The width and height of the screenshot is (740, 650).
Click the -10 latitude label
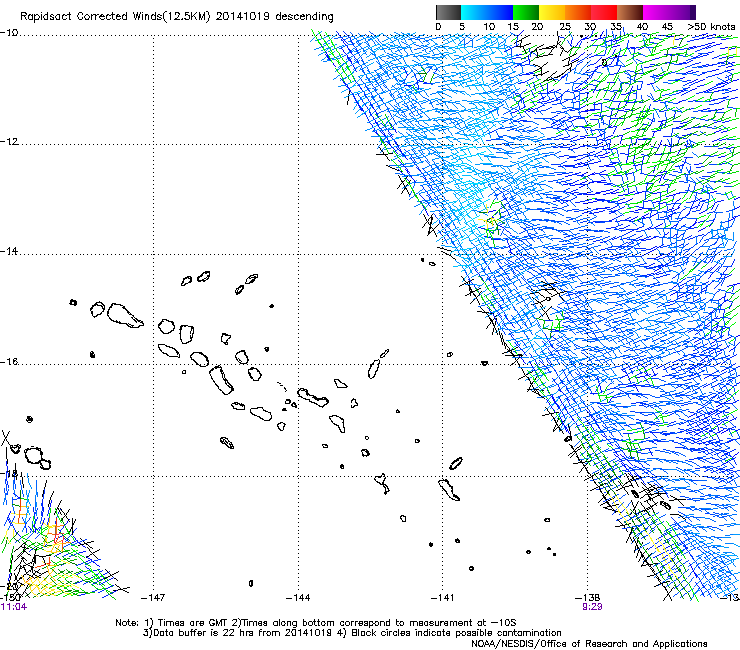coord(9,33)
